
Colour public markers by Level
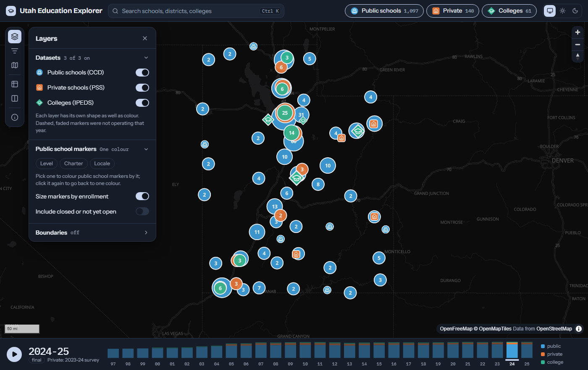click(47, 164)
